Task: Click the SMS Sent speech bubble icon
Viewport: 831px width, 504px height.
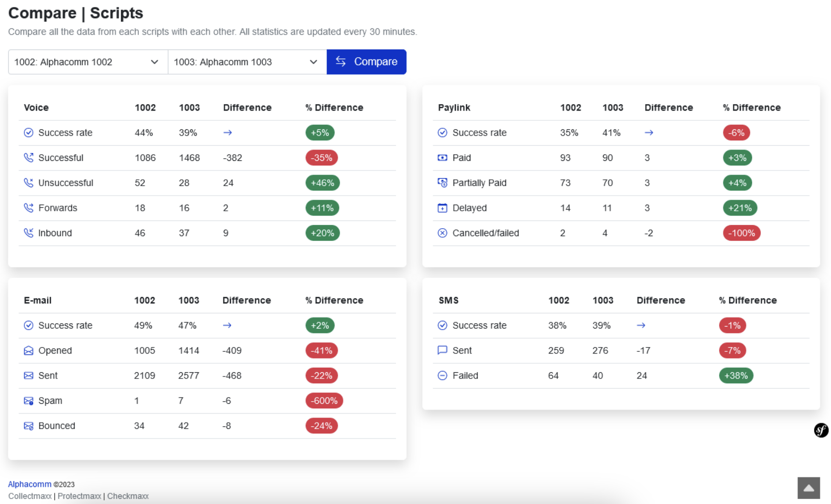Action: pyautogui.click(x=442, y=350)
